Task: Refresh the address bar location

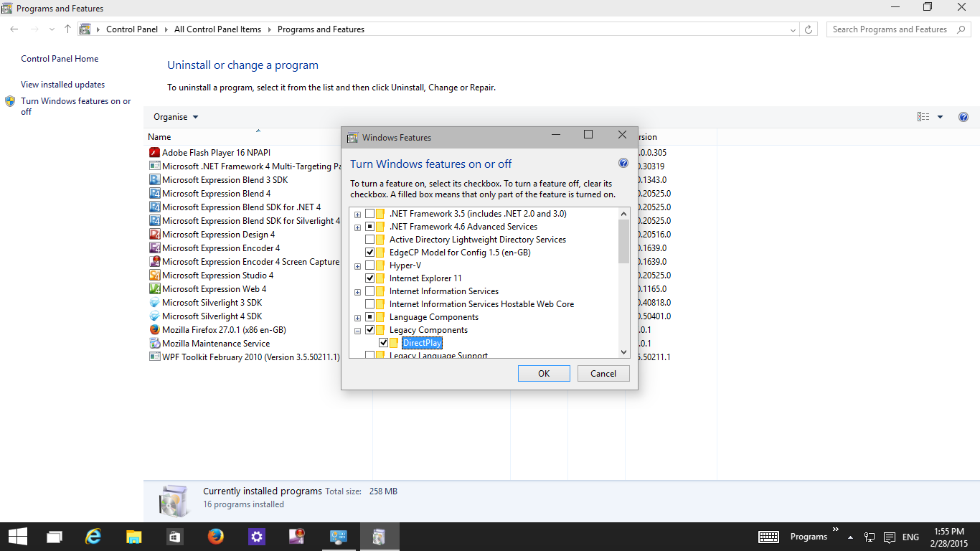Action: coord(809,29)
